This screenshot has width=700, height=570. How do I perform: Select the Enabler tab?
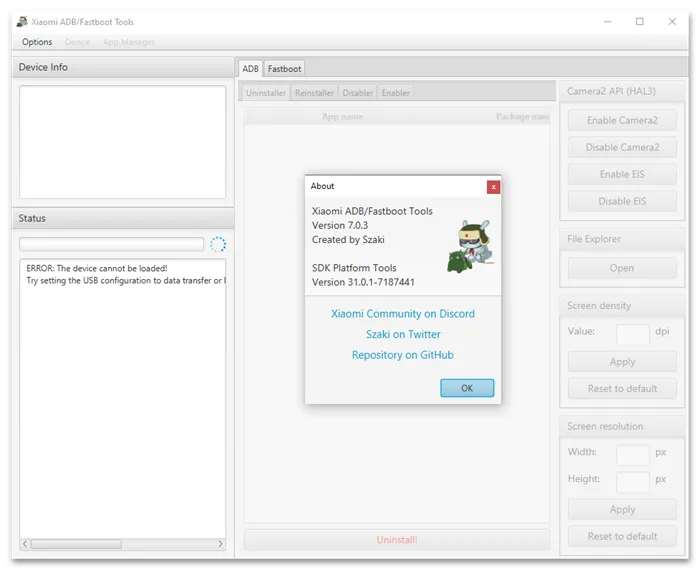pos(396,93)
